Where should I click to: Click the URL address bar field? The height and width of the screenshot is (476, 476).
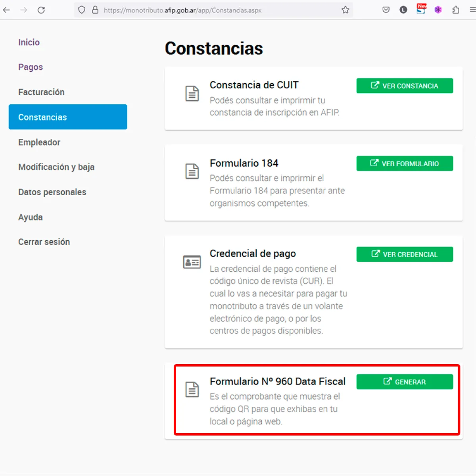click(213, 10)
